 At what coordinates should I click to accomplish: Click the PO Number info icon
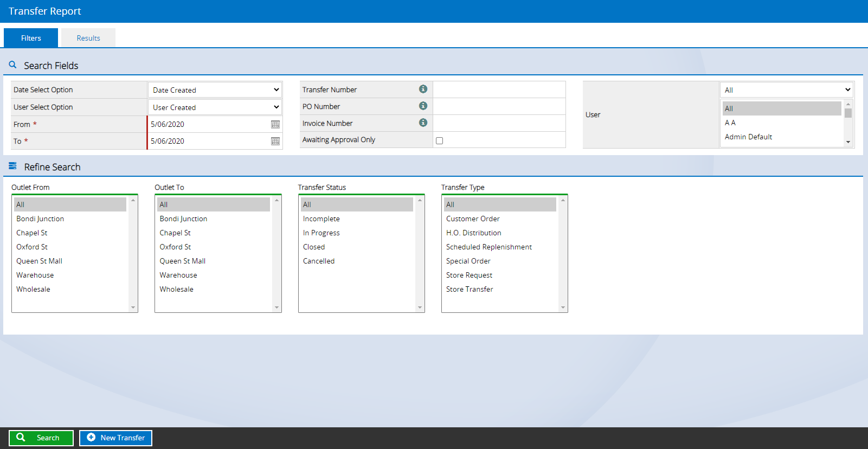click(423, 106)
